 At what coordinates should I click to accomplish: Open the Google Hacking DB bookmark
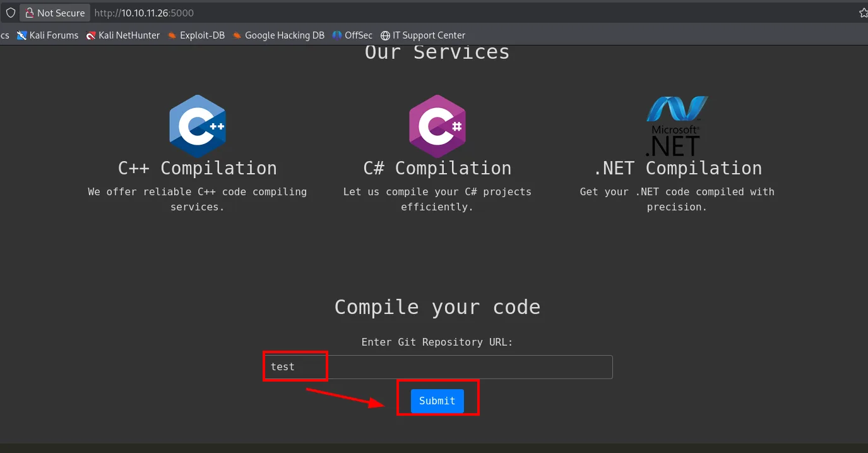[278, 35]
